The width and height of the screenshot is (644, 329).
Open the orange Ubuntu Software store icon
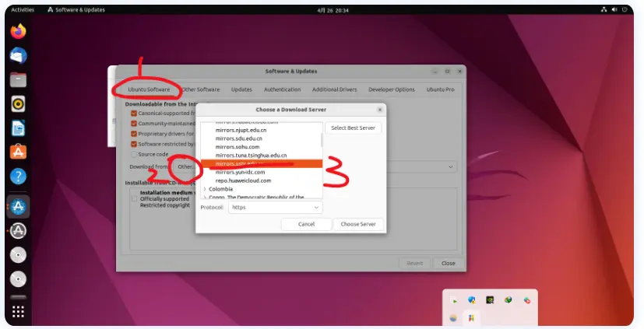tap(18, 152)
